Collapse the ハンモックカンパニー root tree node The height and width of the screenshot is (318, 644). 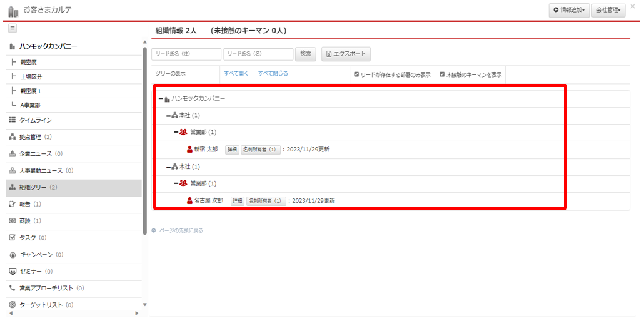click(161, 99)
